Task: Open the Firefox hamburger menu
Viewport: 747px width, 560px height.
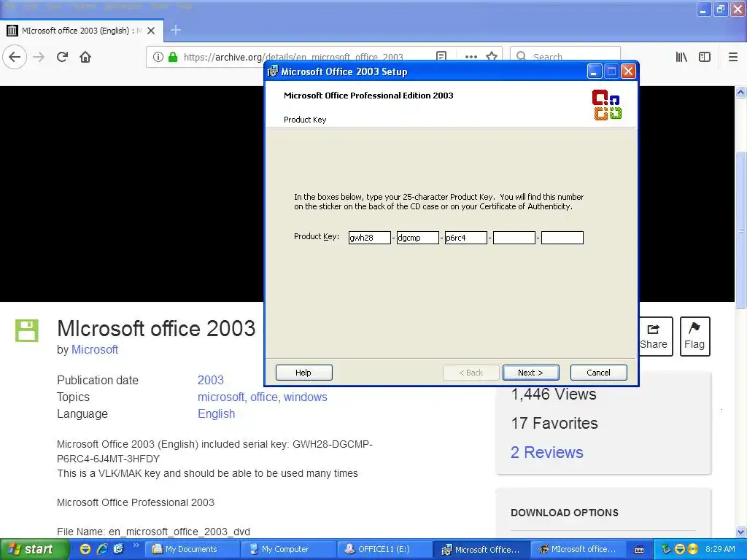Action: point(733,57)
